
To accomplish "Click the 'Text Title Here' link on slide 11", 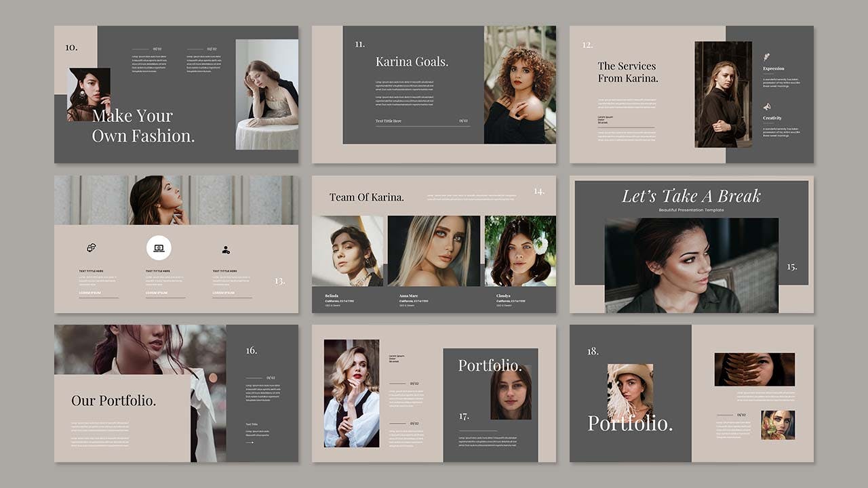I will point(389,121).
